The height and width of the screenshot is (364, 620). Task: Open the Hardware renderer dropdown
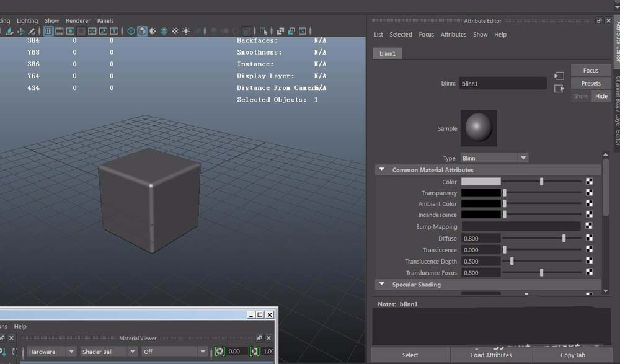click(51, 352)
